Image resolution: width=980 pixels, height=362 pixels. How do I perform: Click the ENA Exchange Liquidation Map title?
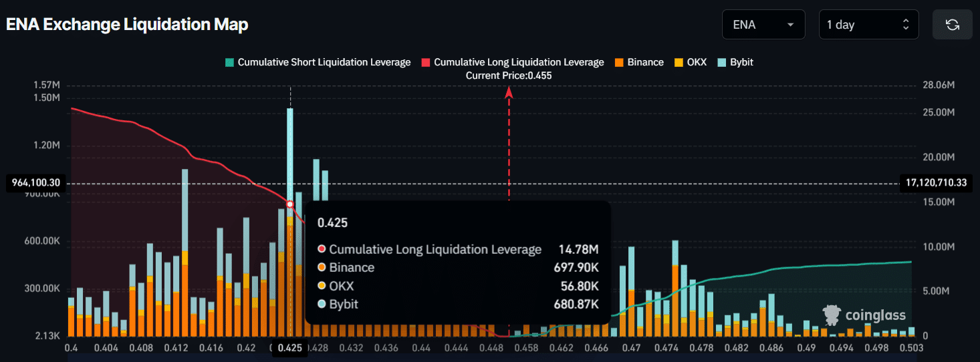click(127, 25)
